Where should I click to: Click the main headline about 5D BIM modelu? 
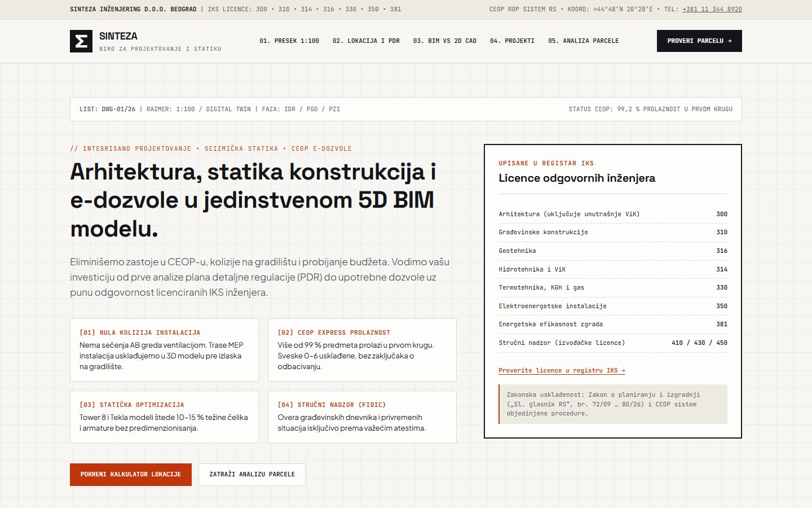click(x=253, y=200)
